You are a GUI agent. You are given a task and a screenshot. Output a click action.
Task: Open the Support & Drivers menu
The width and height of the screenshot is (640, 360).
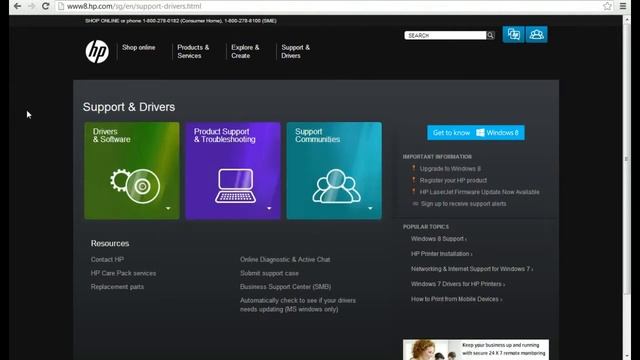coord(295,51)
